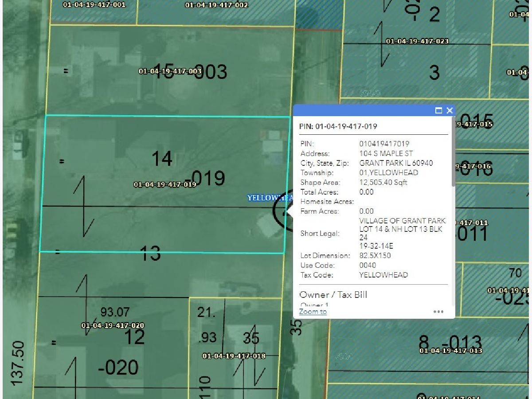Click parcel label 01-04-19-417-001
Viewport: 532px width, 399px height.
coord(94,5)
